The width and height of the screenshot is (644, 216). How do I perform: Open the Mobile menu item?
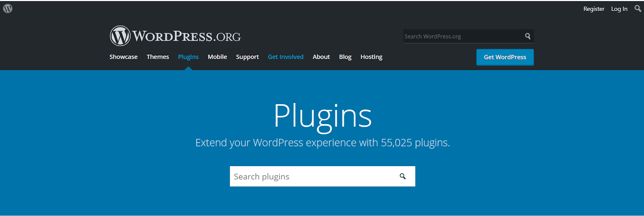(217, 57)
